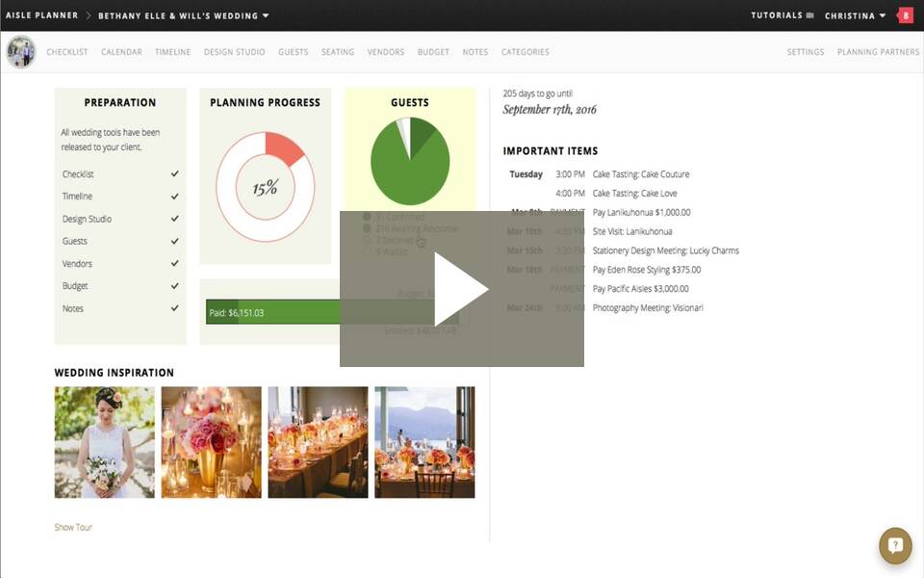924x578 pixels.
Task: View the Notes tab
Action: tap(475, 52)
